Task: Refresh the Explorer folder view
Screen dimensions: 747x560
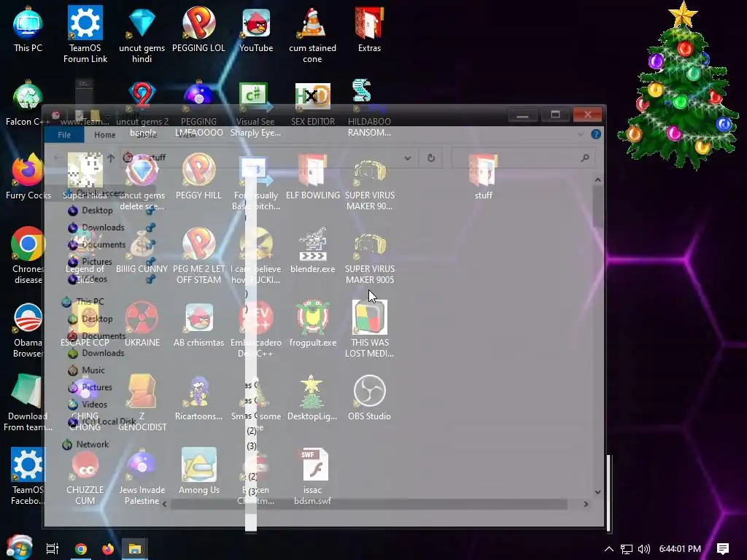Action: (430, 157)
